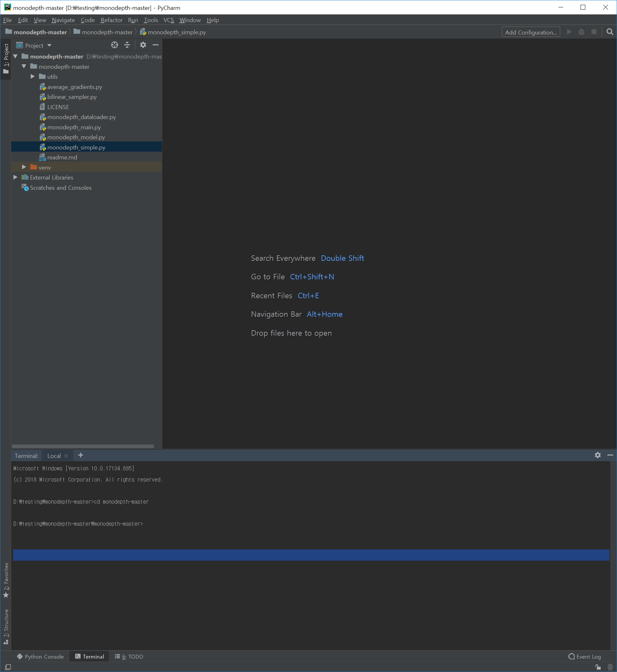Open Project panel settings gear

tap(143, 45)
